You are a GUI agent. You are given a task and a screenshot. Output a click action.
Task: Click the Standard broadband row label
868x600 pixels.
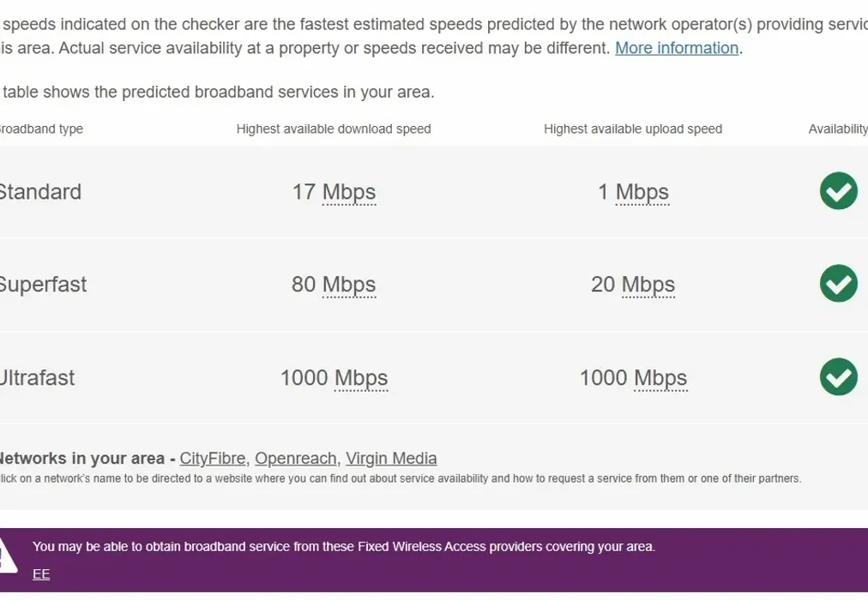click(40, 191)
